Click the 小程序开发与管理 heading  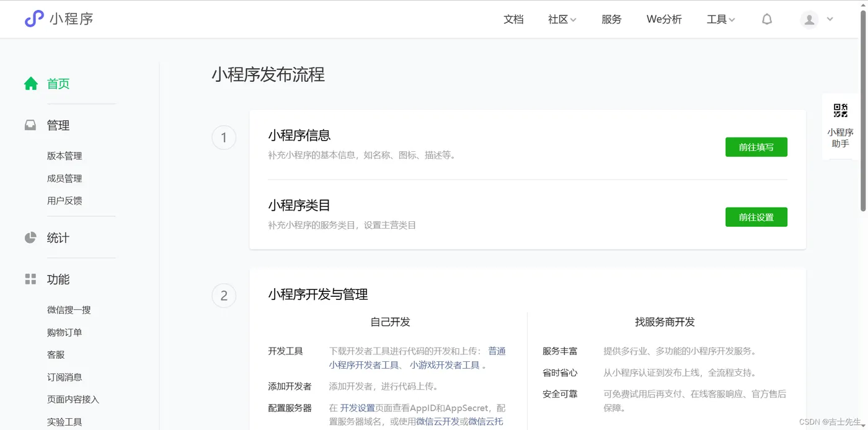(318, 294)
